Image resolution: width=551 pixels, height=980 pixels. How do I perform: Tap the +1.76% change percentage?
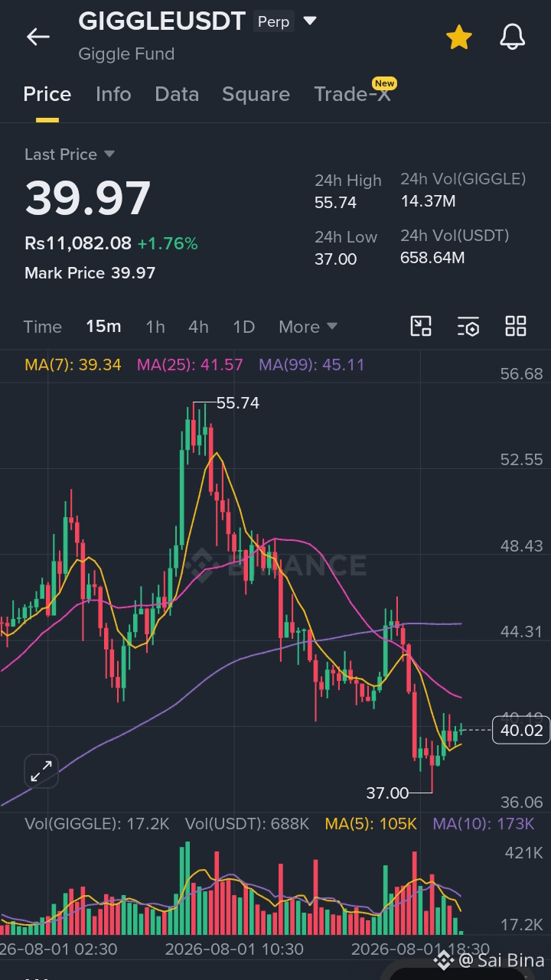(168, 243)
